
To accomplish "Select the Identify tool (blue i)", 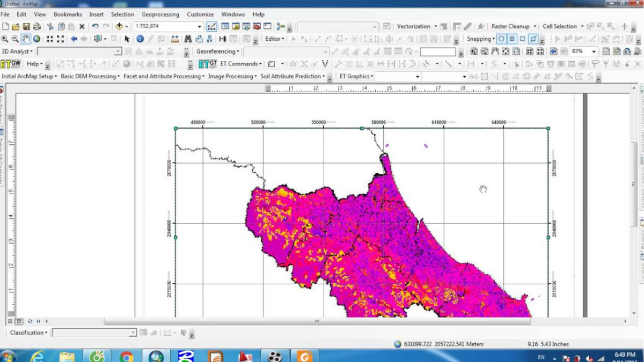I will (x=140, y=39).
